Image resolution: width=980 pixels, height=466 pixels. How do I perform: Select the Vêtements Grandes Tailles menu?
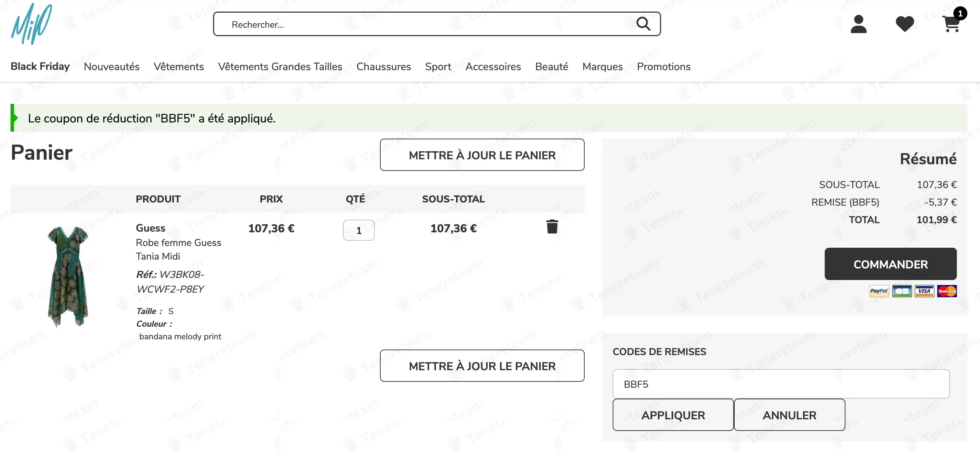click(280, 67)
